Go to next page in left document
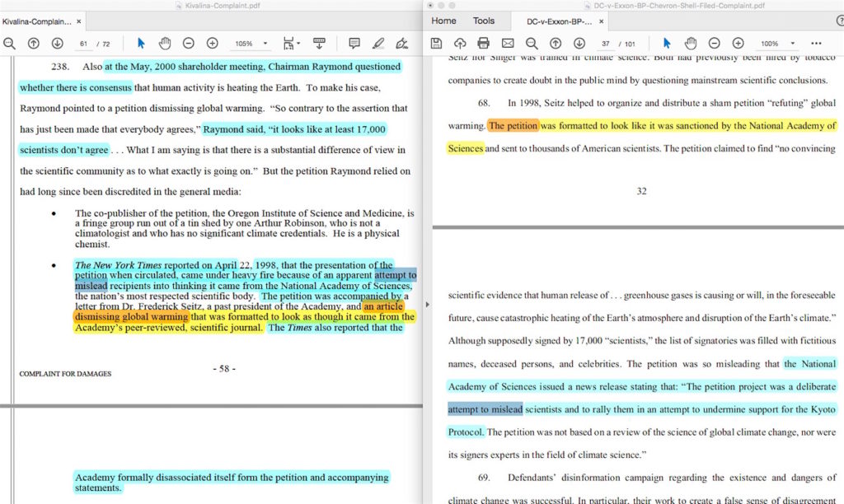The width and height of the screenshot is (844, 504). pos(58,43)
